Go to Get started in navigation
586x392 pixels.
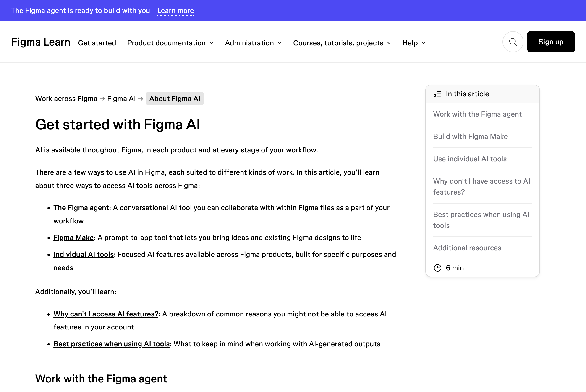click(97, 43)
